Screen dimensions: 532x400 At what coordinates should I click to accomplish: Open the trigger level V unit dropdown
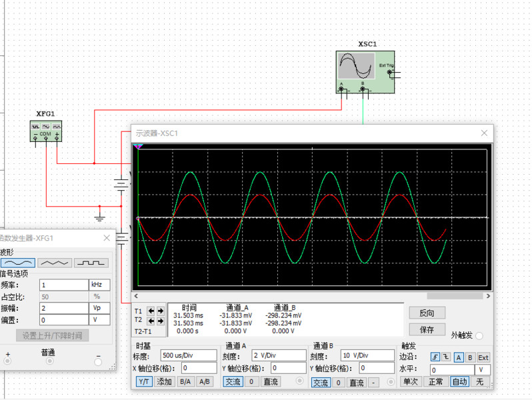point(482,369)
